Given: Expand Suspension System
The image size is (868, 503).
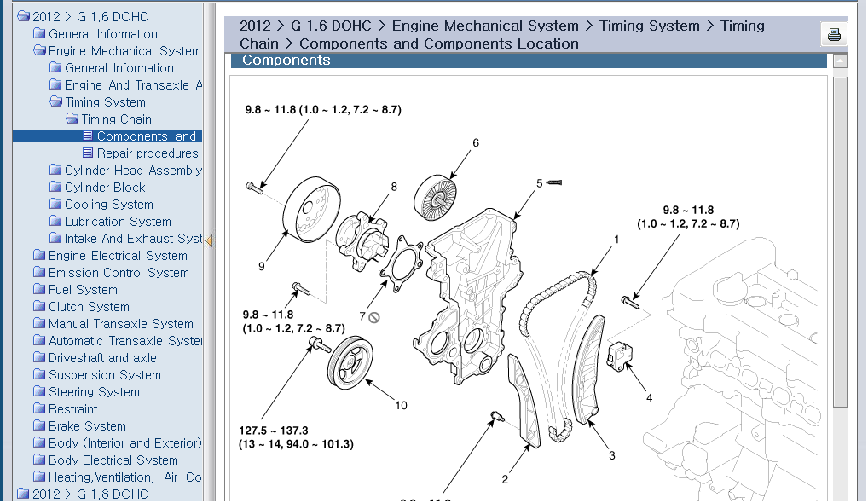Looking at the screenshot, I should coord(105,375).
